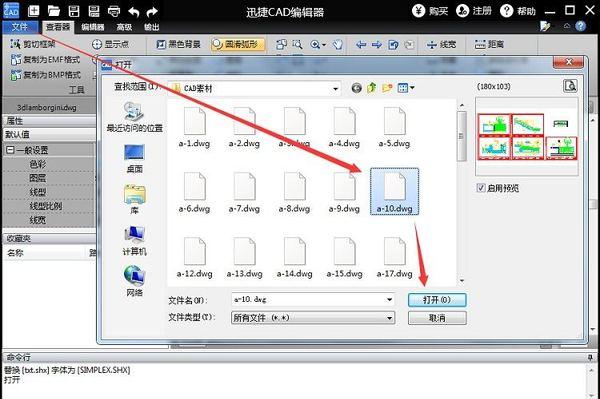Image resolution: width=600 pixels, height=399 pixels.
Task: Open the view menu dropdown icon
Action: tap(406, 88)
